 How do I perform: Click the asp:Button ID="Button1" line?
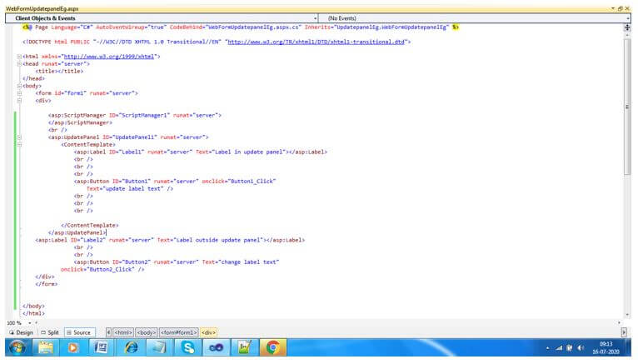[x=175, y=181]
